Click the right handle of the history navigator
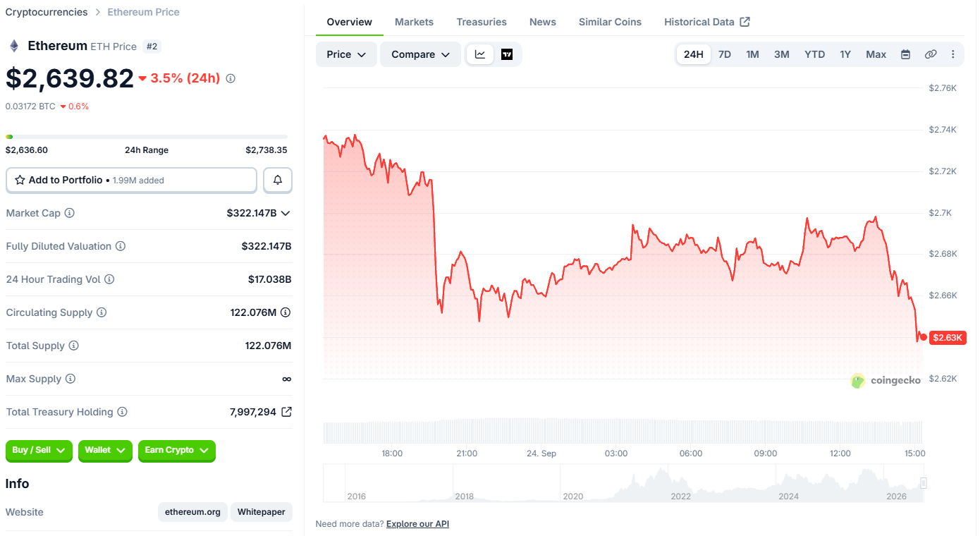Viewport: 980px width, 536px height. [924, 483]
